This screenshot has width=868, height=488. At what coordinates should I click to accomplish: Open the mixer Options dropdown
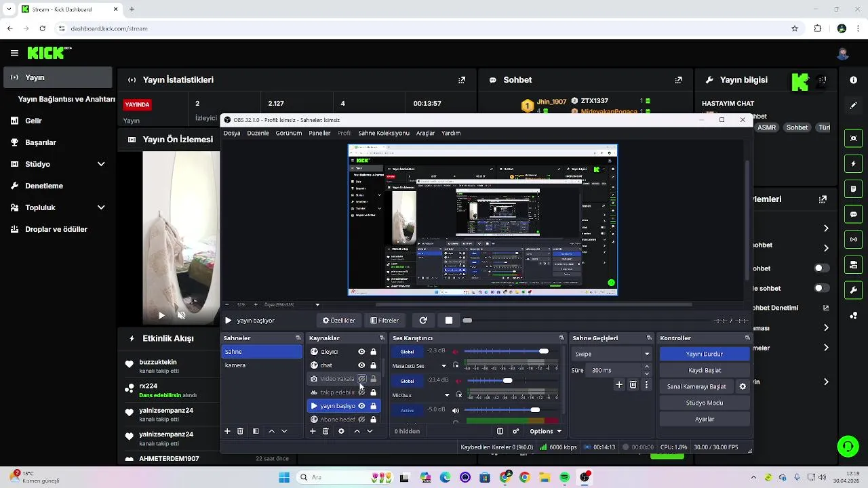point(545,431)
